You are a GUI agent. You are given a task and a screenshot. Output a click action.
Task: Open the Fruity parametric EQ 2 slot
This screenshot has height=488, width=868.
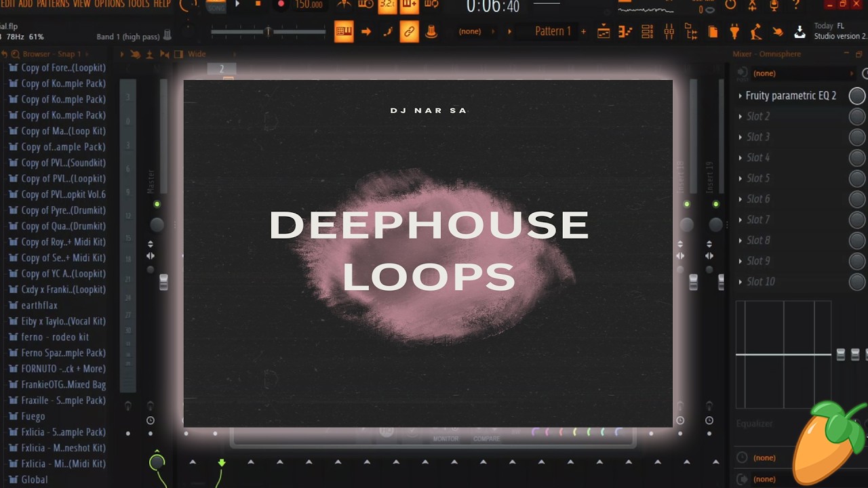point(791,96)
